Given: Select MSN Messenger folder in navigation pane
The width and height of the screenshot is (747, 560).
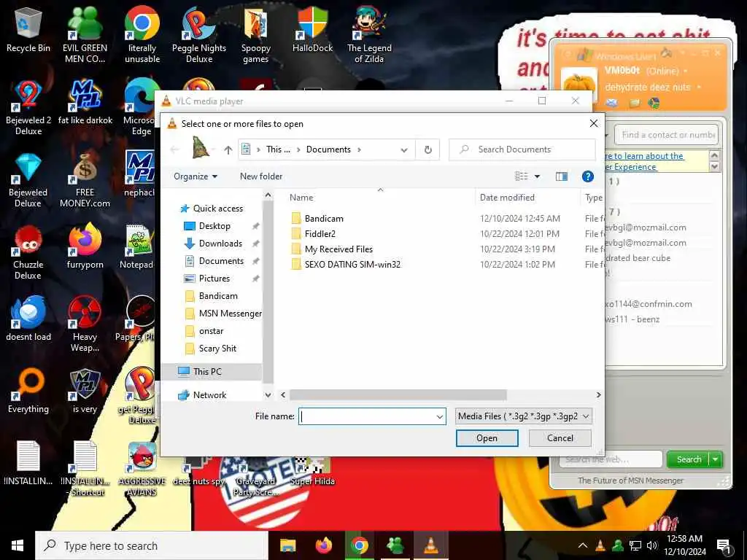Looking at the screenshot, I should pos(230,314).
